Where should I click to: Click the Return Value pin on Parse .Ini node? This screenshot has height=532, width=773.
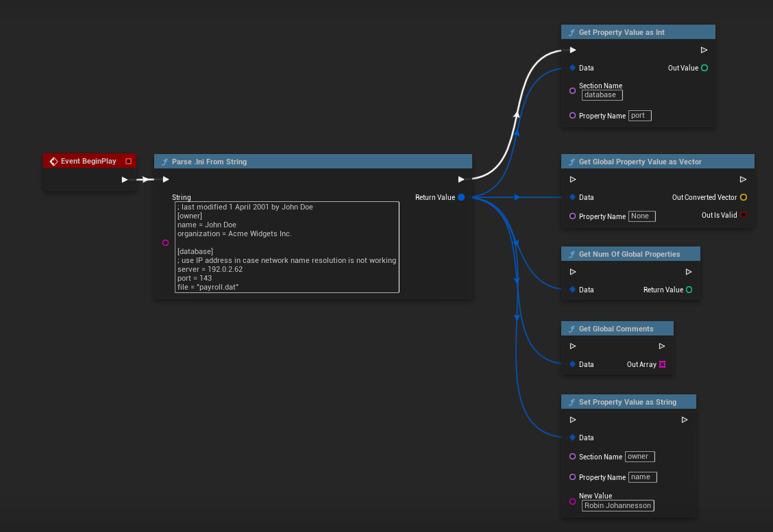(461, 197)
